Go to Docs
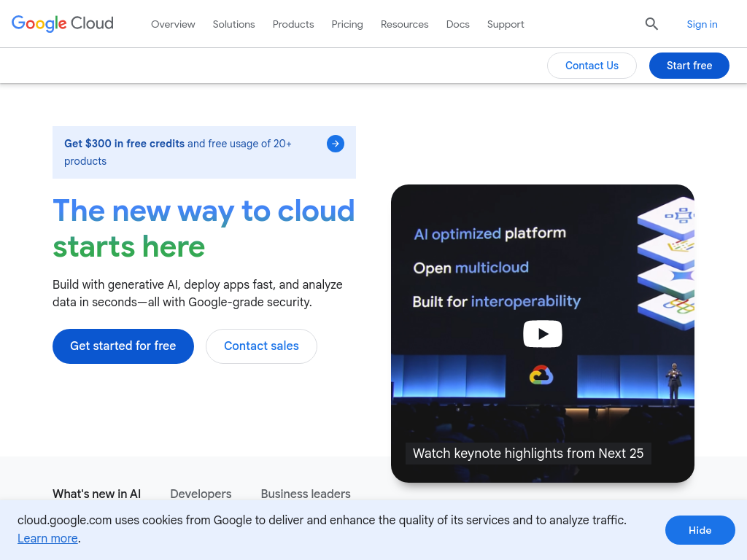 coord(458,24)
